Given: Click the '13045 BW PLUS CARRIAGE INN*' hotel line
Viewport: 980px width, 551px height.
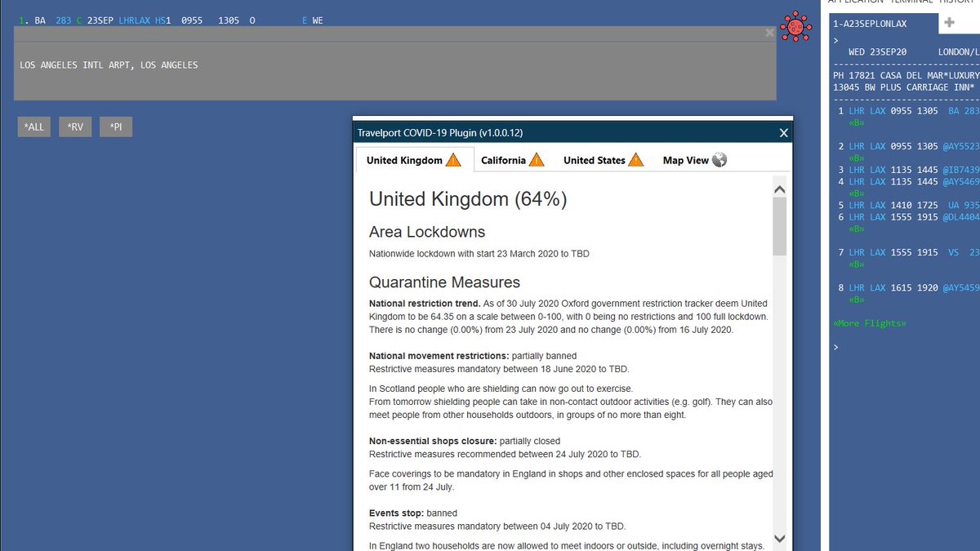Looking at the screenshot, I should pyautogui.click(x=904, y=87).
